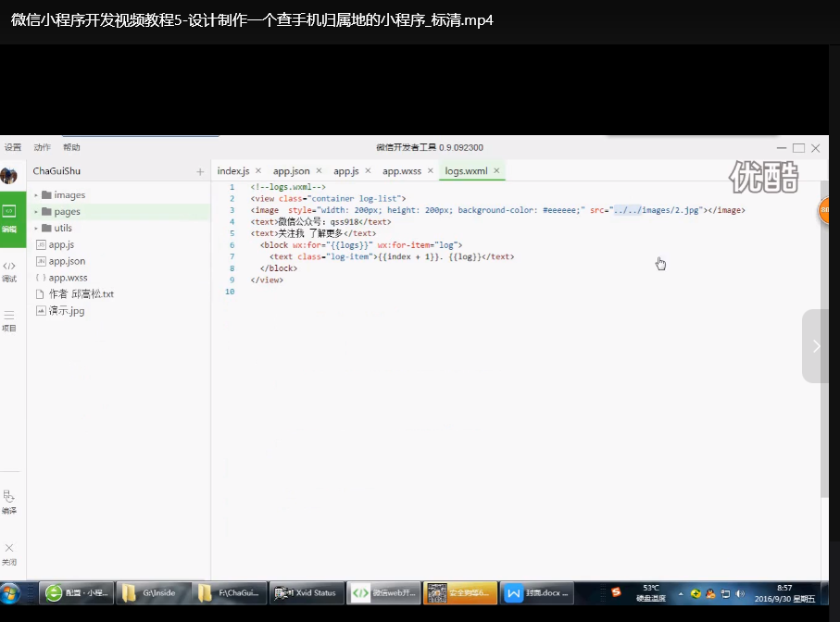Screen dimensions: 840x622
Task: Open the 动作 menu
Action: (x=42, y=147)
